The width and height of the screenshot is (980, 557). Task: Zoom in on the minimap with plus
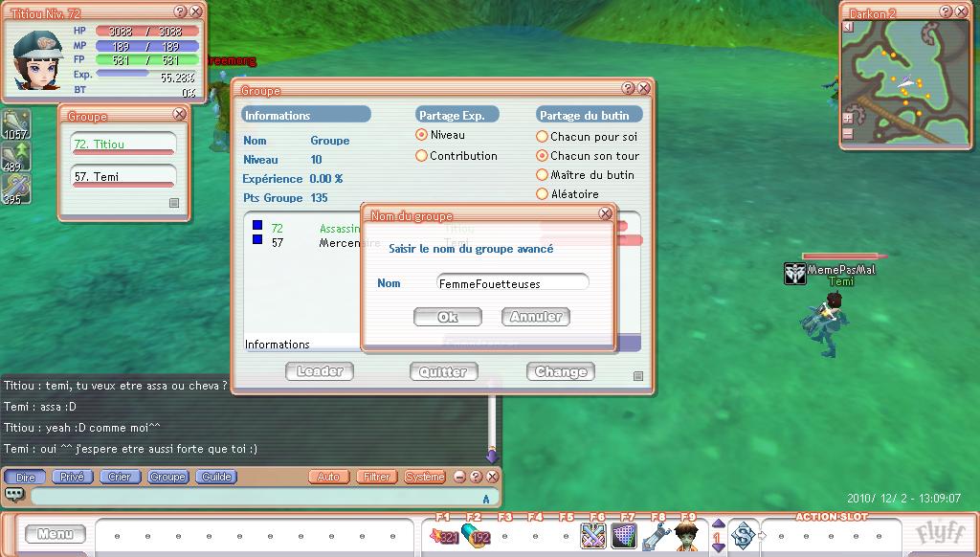(848, 118)
